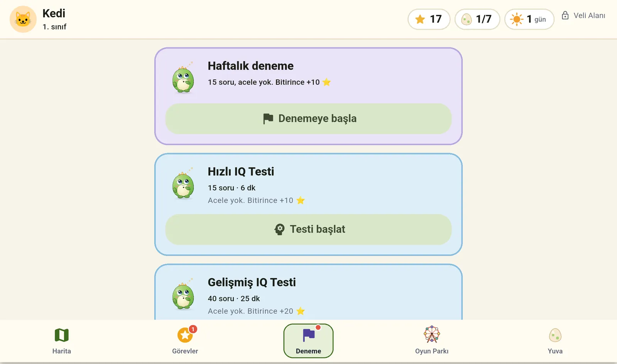Click the star count badge showing 17

pos(429,19)
